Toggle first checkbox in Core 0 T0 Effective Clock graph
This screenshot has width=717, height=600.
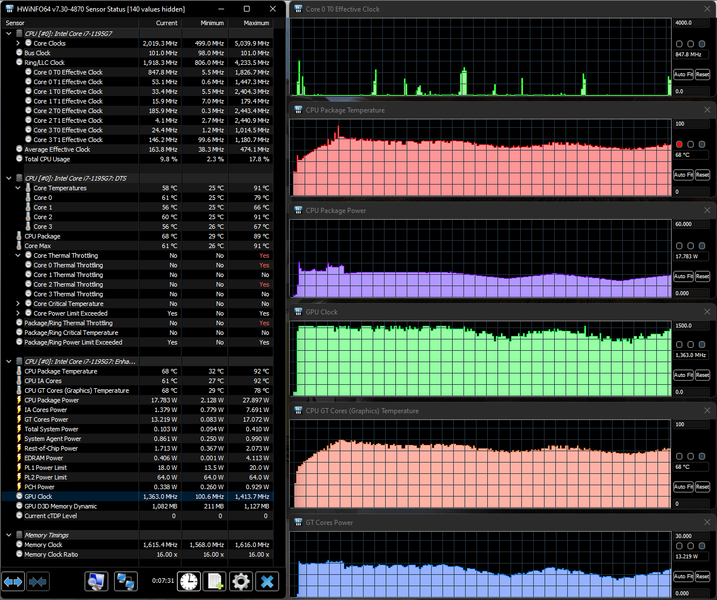coord(679,44)
